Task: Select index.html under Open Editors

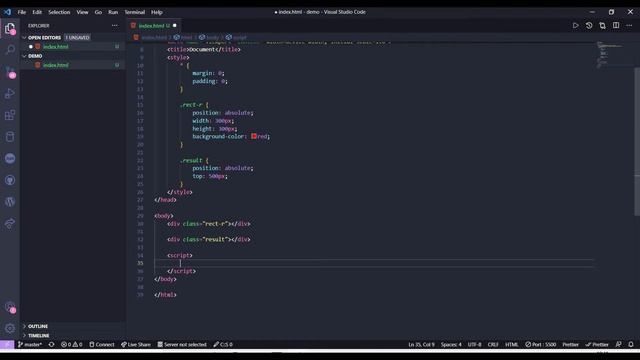Action: (73, 47)
